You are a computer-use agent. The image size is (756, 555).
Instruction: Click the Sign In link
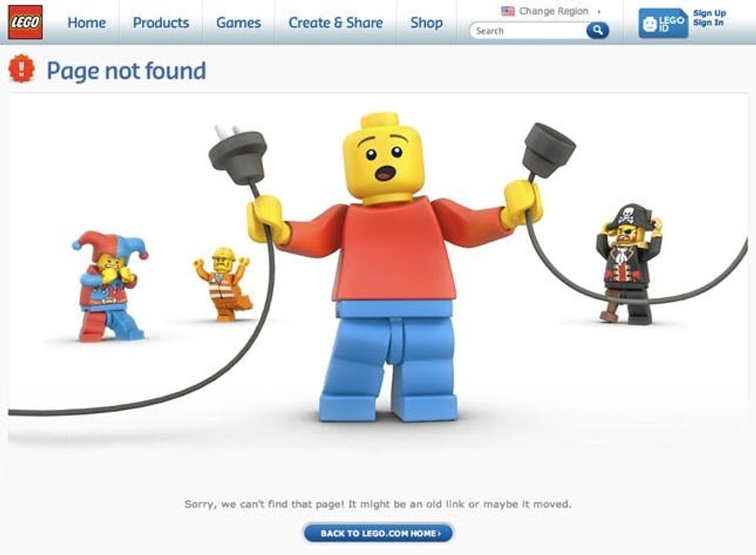click(708, 22)
